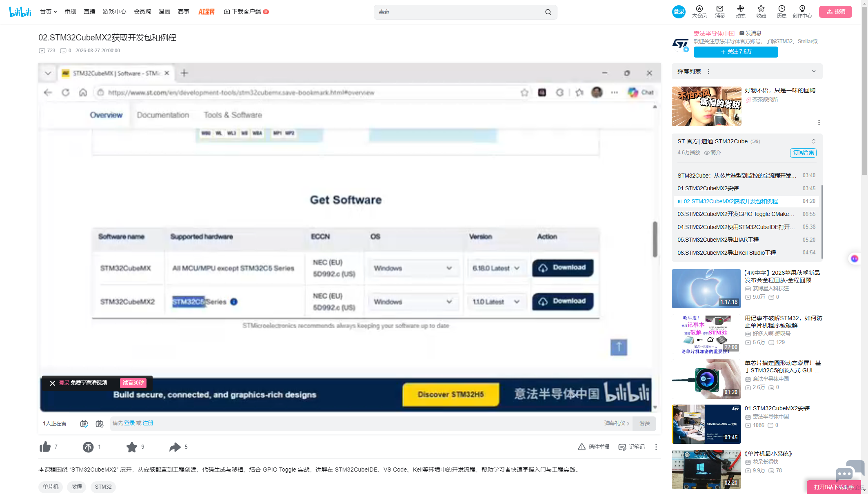The image size is (868, 494).
Task: Open the 漫画 menu item
Action: point(164,12)
